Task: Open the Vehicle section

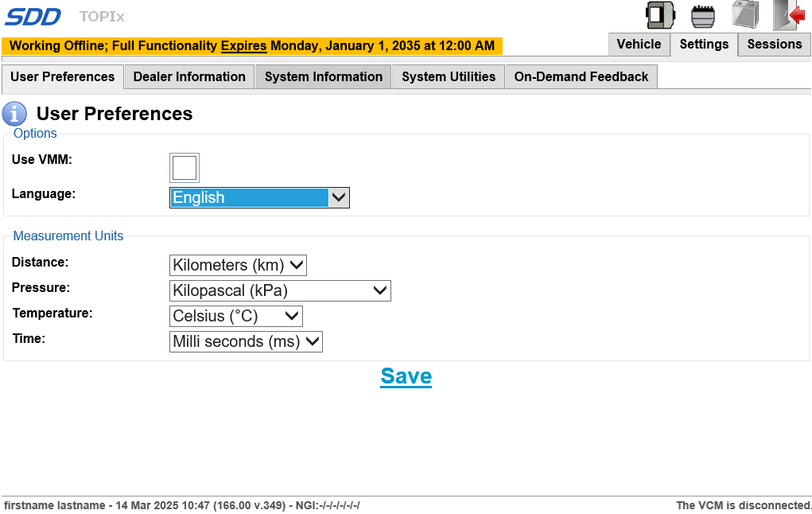Action: [x=639, y=45]
